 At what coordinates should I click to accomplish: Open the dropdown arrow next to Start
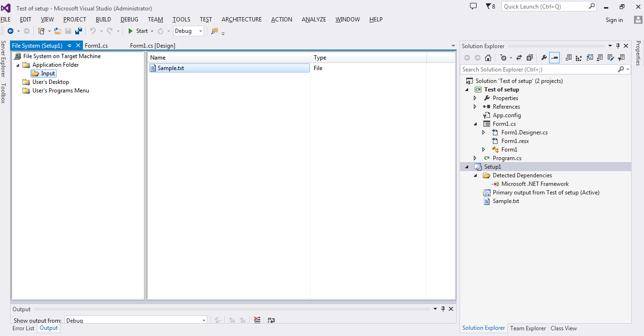(x=152, y=31)
